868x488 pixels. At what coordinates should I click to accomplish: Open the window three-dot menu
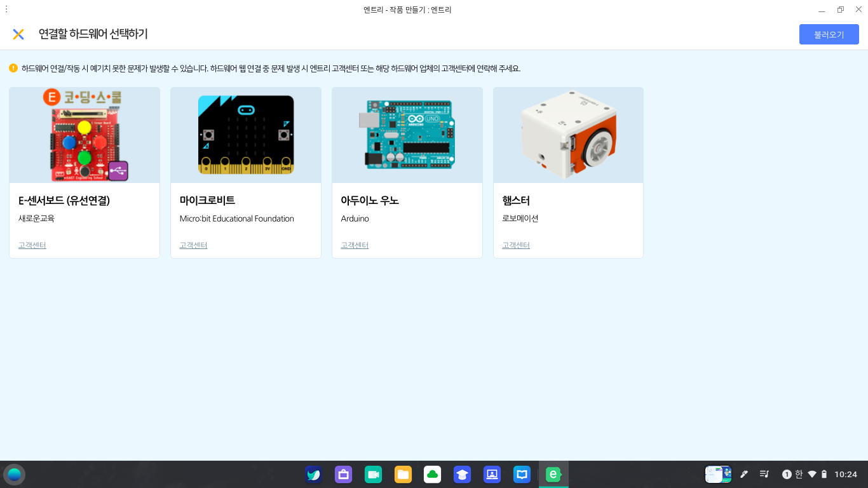(x=6, y=10)
